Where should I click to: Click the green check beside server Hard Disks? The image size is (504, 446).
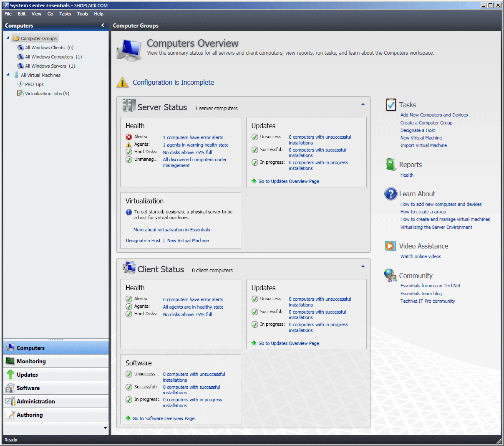click(x=129, y=152)
